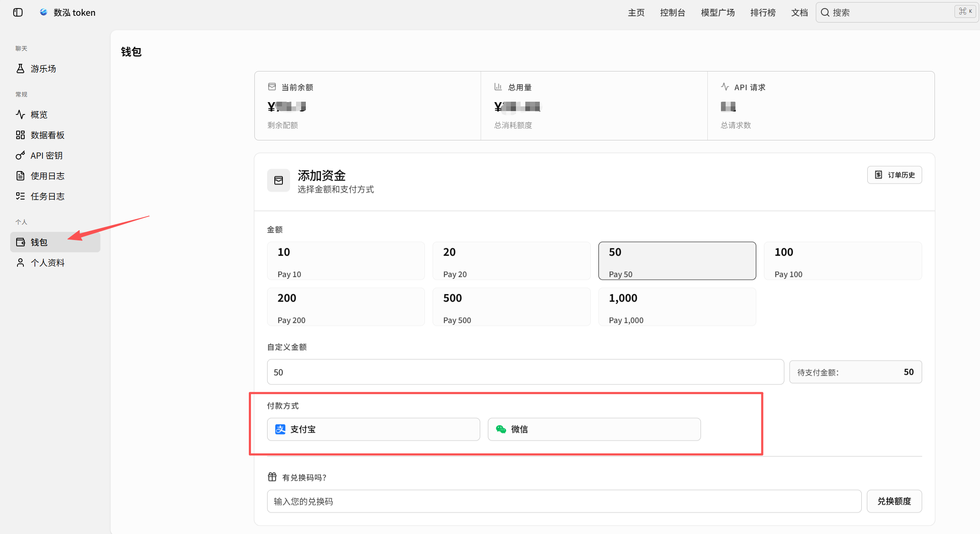Choose 支付宝 as payment method

373,429
